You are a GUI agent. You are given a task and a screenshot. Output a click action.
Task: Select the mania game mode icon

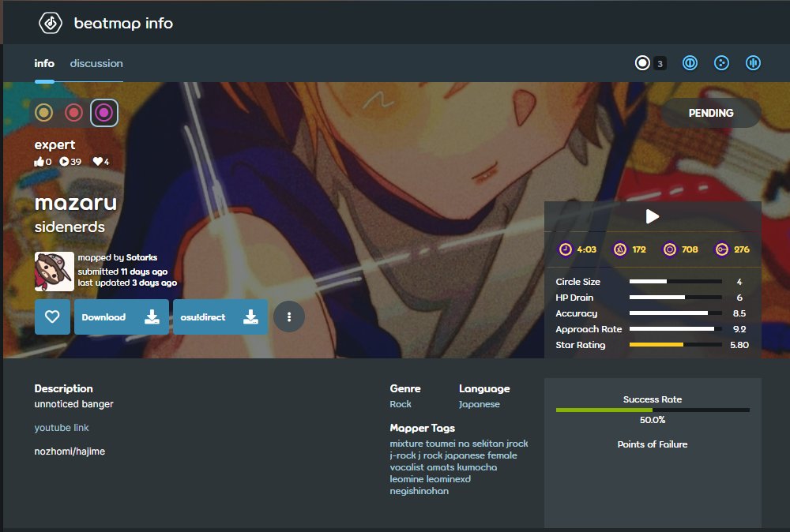click(753, 63)
